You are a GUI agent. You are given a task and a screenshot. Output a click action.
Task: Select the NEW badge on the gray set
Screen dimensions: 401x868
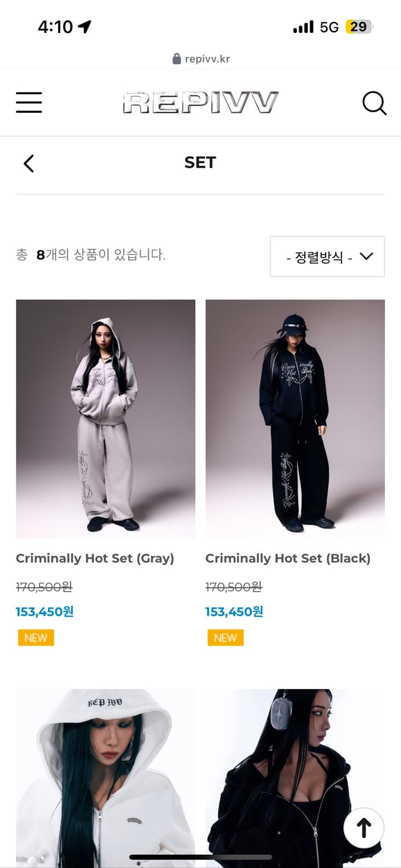coord(35,637)
